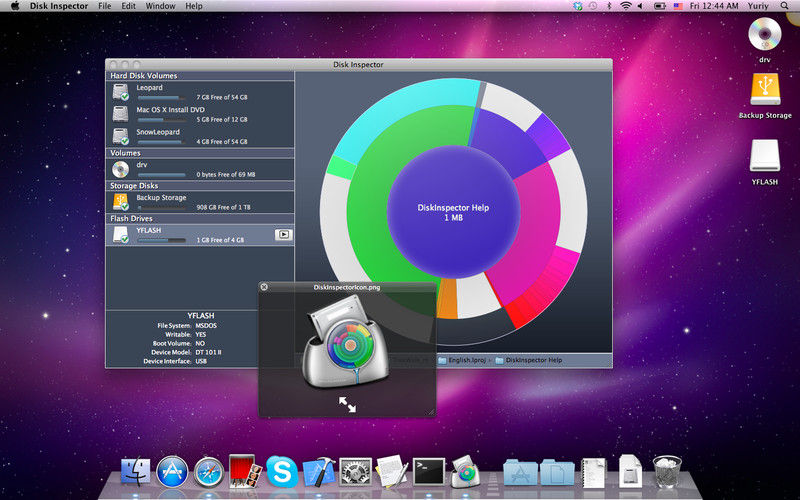Open the Trash in the Dock
Screen dimensions: 800x500
667,471
